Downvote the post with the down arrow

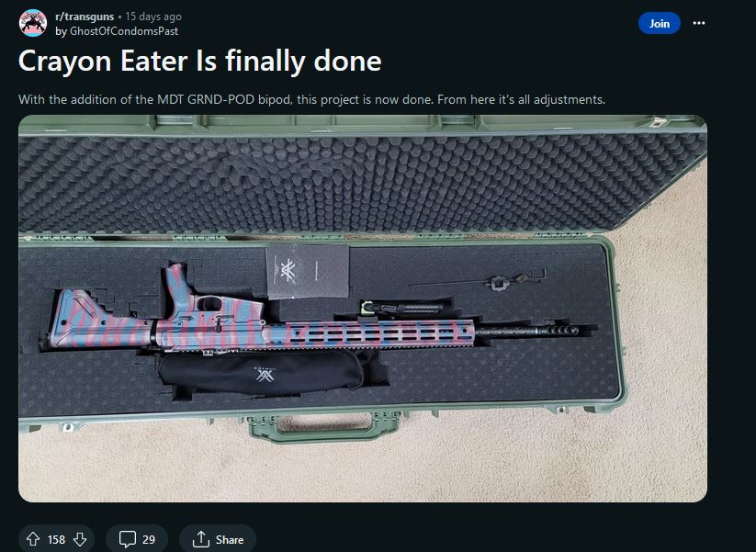[x=80, y=539]
